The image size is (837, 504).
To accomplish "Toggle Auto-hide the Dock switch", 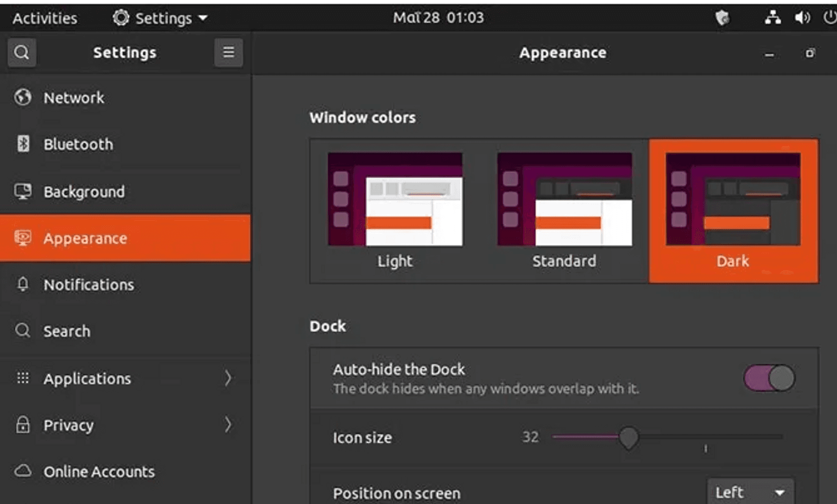I will tap(769, 378).
